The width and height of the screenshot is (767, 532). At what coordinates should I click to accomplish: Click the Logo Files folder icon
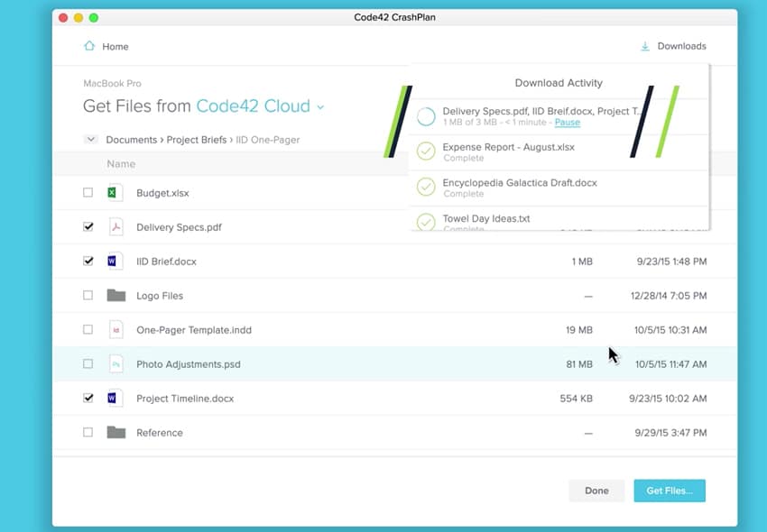point(116,296)
